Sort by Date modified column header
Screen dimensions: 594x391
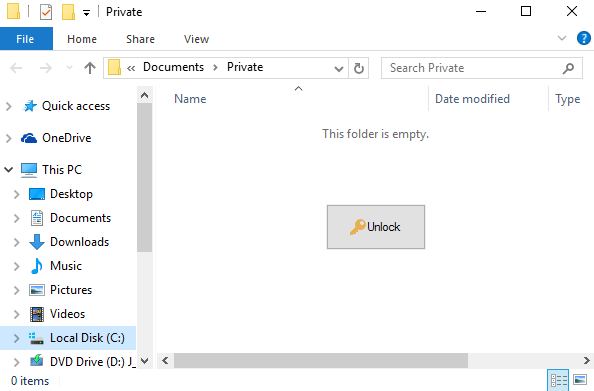472,99
